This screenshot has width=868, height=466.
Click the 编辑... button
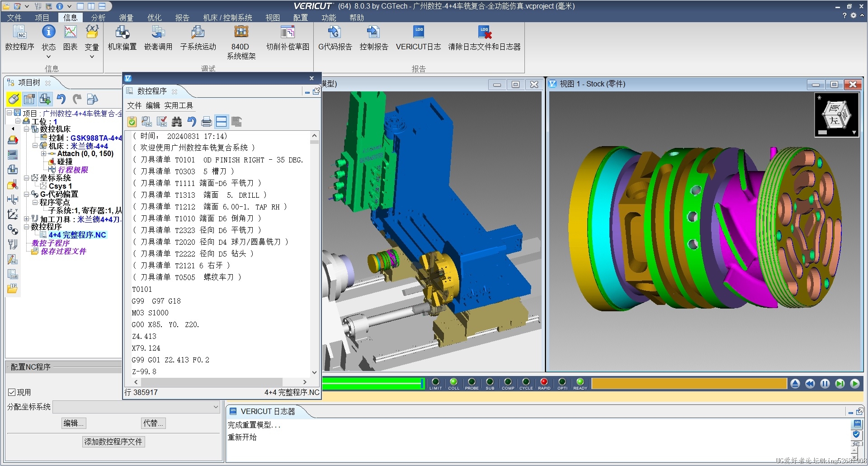[74, 423]
